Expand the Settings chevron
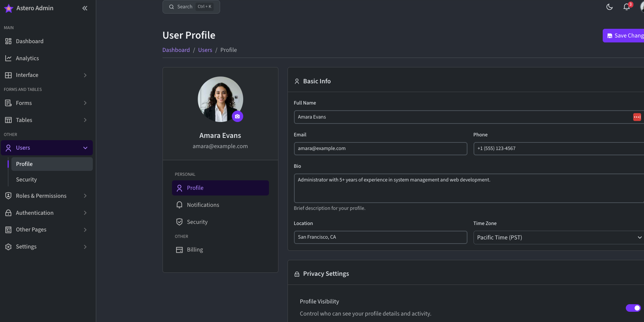Image resolution: width=644 pixels, height=322 pixels. click(85, 247)
